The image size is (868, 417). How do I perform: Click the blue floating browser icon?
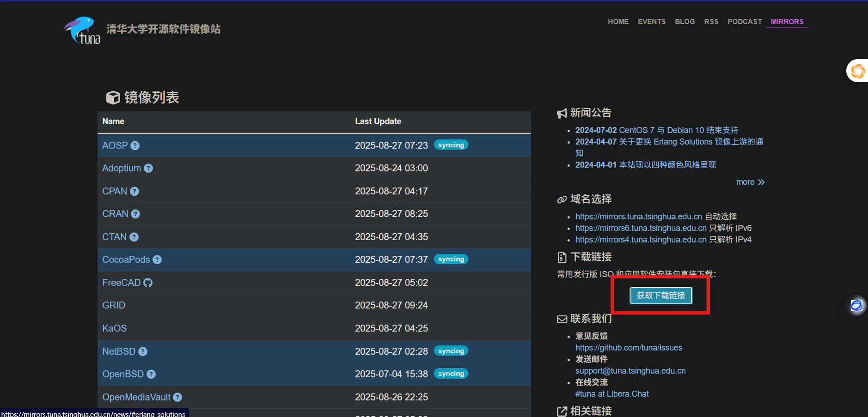(856, 305)
